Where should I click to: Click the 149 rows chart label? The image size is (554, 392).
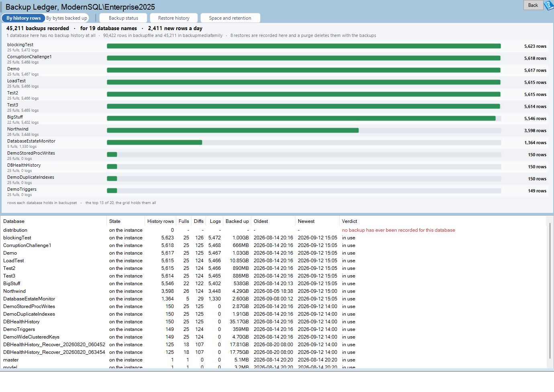tap(537, 191)
